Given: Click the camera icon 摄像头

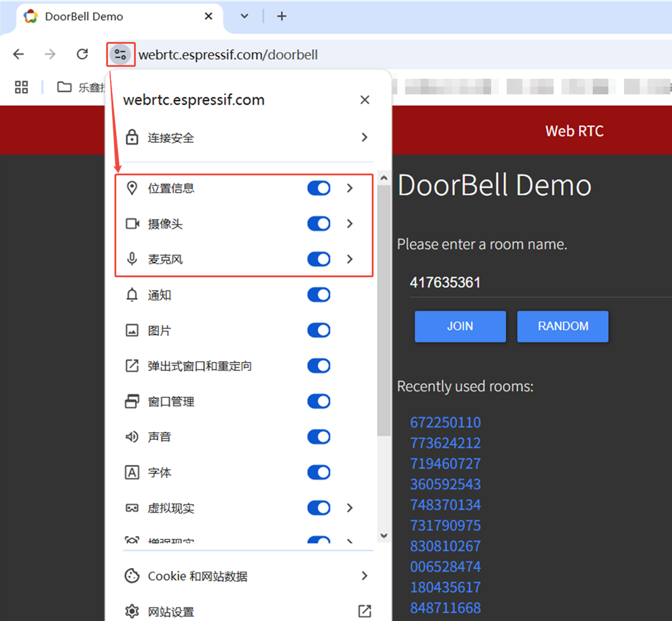Looking at the screenshot, I should coord(132,224).
